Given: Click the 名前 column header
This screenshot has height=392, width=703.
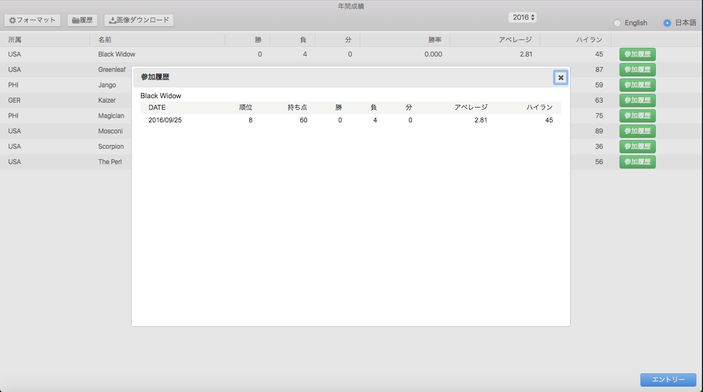Looking at the screenshot, I should click(105, 40).
